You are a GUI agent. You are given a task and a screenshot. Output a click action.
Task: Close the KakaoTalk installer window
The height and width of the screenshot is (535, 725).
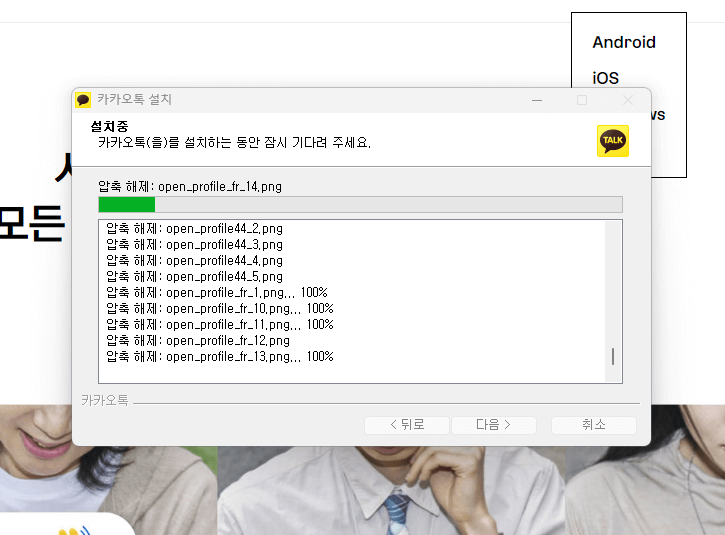click(627, 100)
